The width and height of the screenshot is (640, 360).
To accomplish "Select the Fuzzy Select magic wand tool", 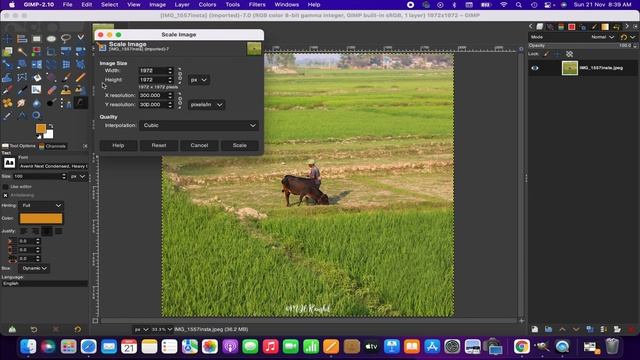I will (x=22, y=51).
